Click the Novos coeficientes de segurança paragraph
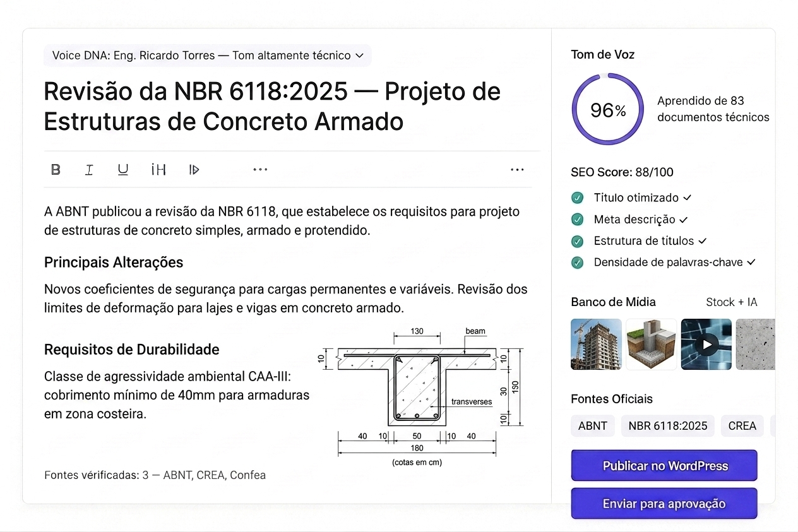The width and height of the screenshot is (798, 532). click(286, 299)
